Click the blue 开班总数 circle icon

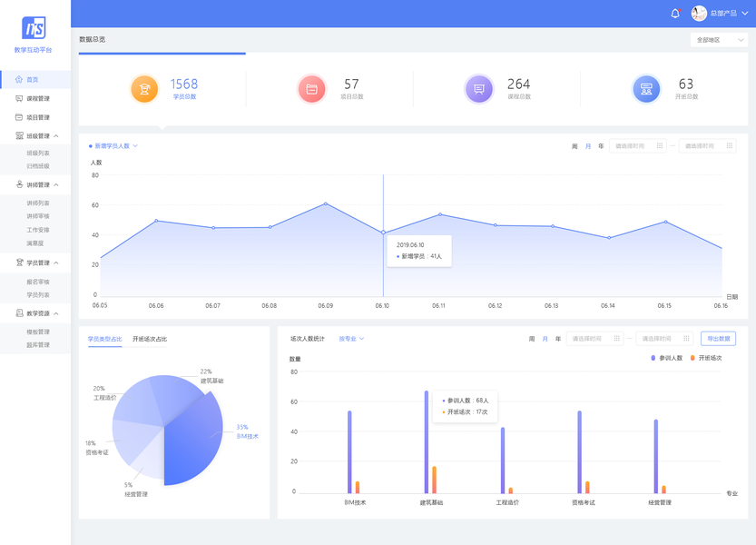point(646,89)
